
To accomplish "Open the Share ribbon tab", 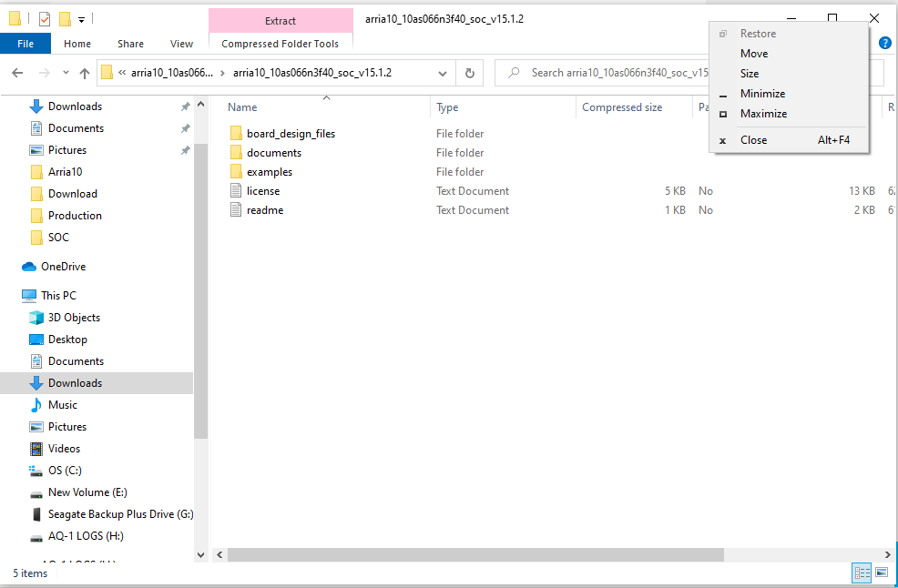I will point(130,44).
